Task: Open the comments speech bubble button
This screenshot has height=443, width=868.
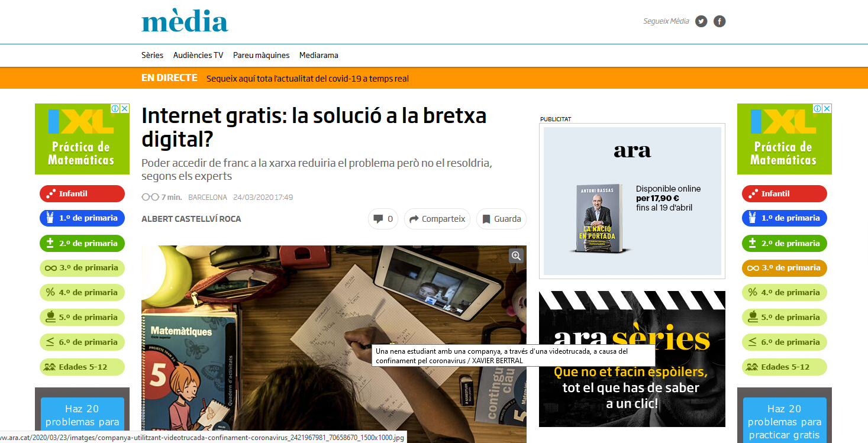Action: point(383,219)
